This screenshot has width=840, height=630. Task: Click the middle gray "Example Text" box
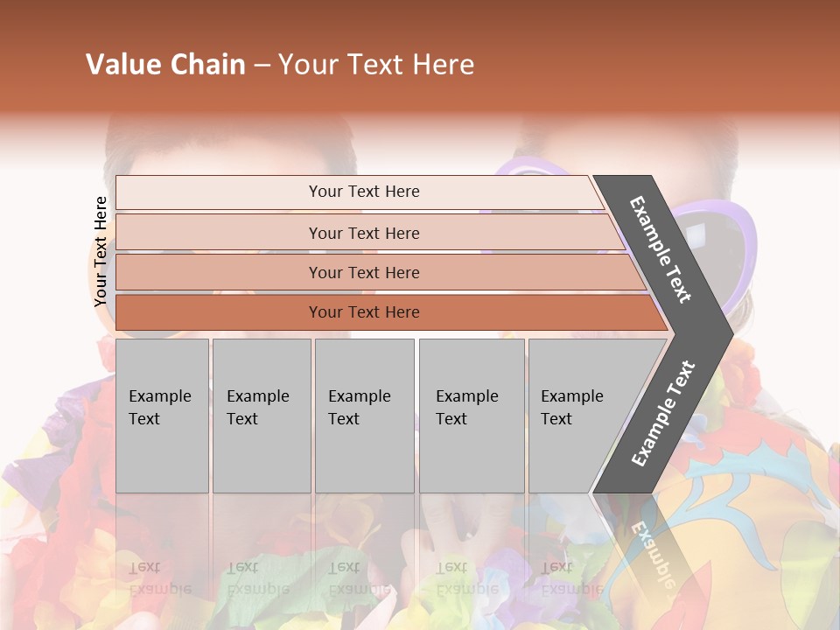(363, 416)
